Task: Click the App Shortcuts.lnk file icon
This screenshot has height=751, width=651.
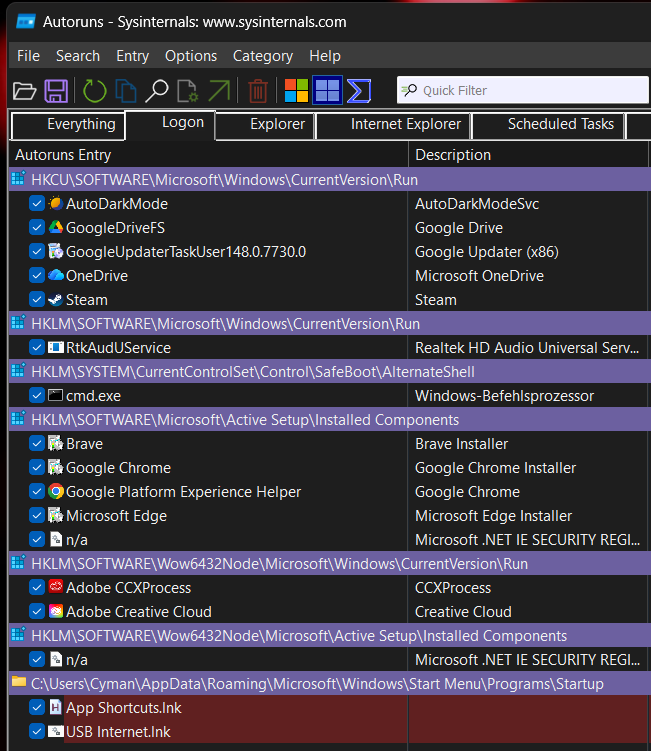Action: click(56, 707)
